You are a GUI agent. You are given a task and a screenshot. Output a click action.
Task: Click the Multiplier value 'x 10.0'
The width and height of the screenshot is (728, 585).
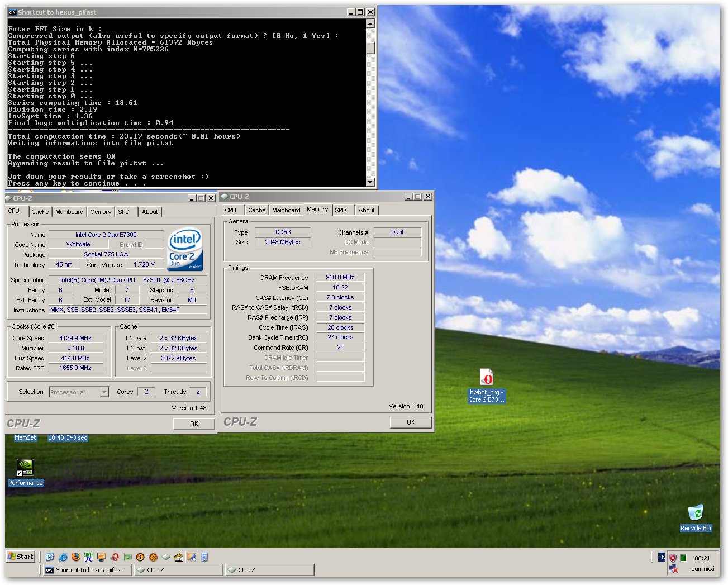75,348
